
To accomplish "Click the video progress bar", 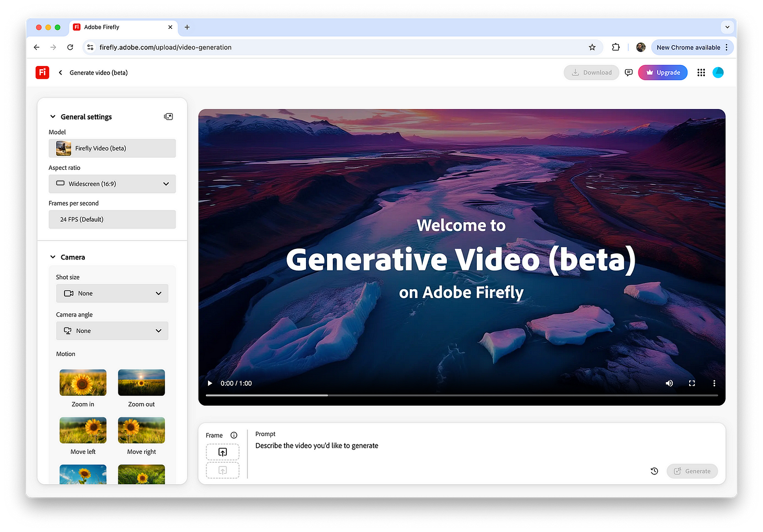I will tap(462, 395).
